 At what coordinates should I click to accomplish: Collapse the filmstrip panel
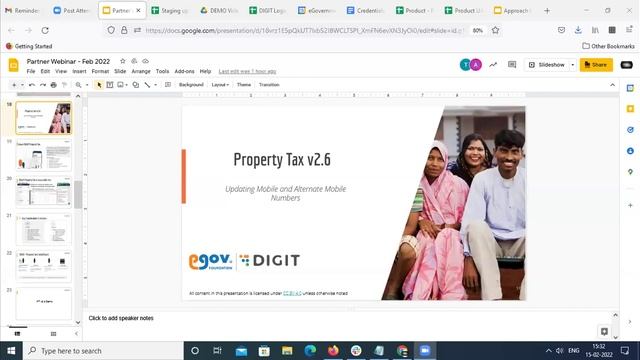(76, 334)
